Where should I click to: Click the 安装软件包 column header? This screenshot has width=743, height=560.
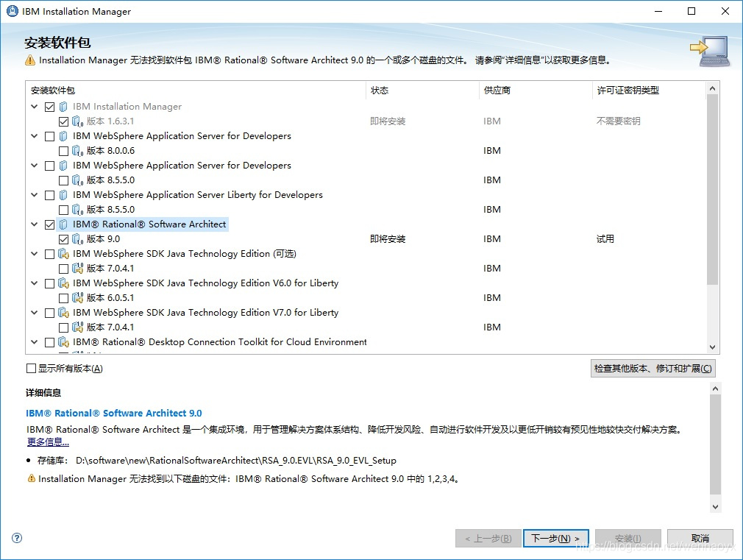click(196, 90)
